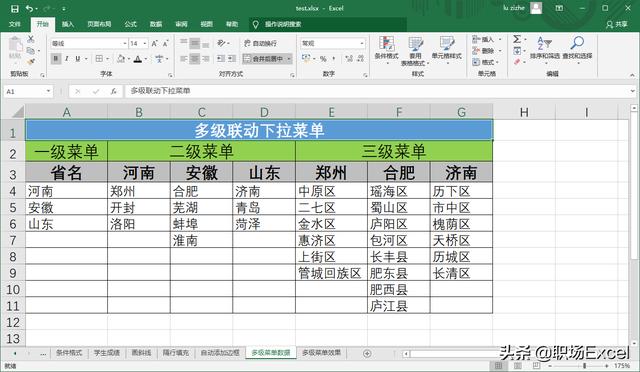The width and height of the screenshot is (640, 372).
Task: Toggle Middle Align vertical alignment
Action: click(195, 43)
